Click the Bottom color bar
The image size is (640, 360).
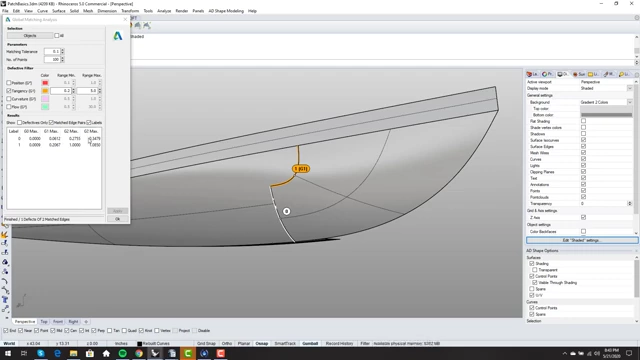606,115
